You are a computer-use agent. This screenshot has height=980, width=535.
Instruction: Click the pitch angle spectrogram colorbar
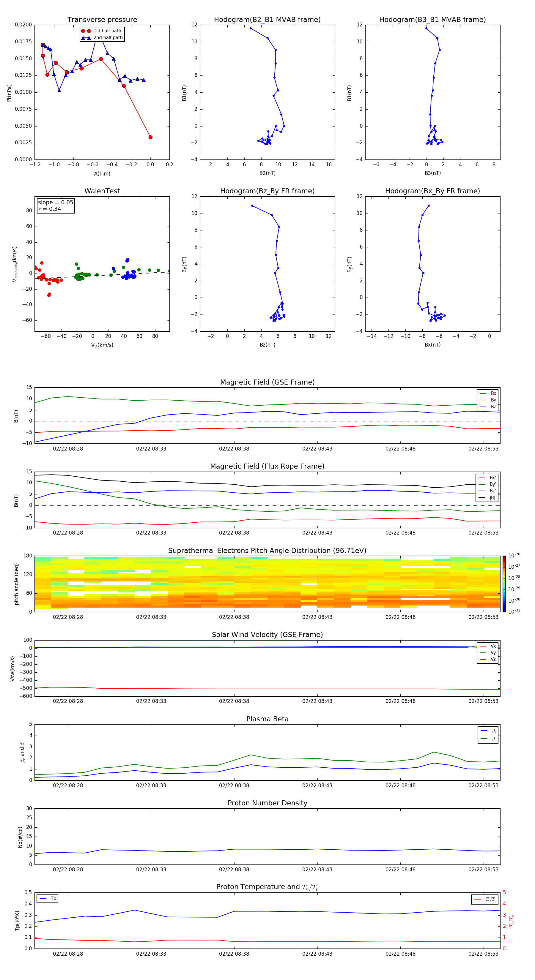pyautogui.click(x=504, y=584)
